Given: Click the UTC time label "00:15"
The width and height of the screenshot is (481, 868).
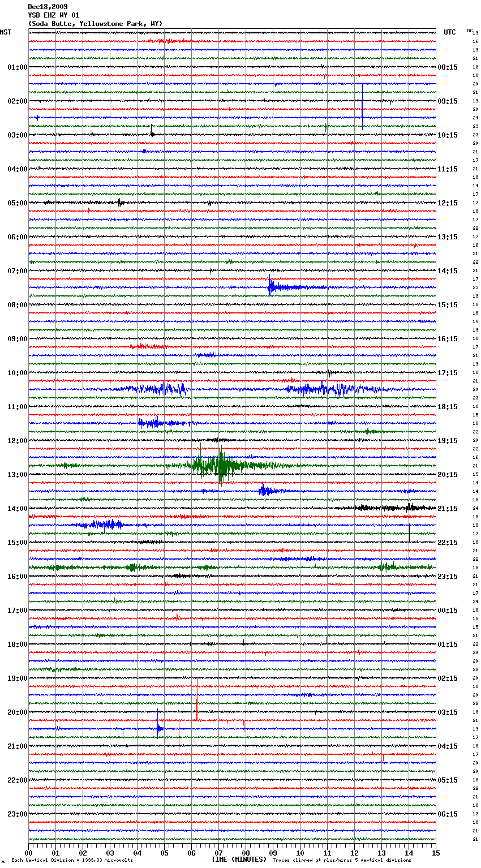Looking at the screenshot, I should tap(448, 611).
